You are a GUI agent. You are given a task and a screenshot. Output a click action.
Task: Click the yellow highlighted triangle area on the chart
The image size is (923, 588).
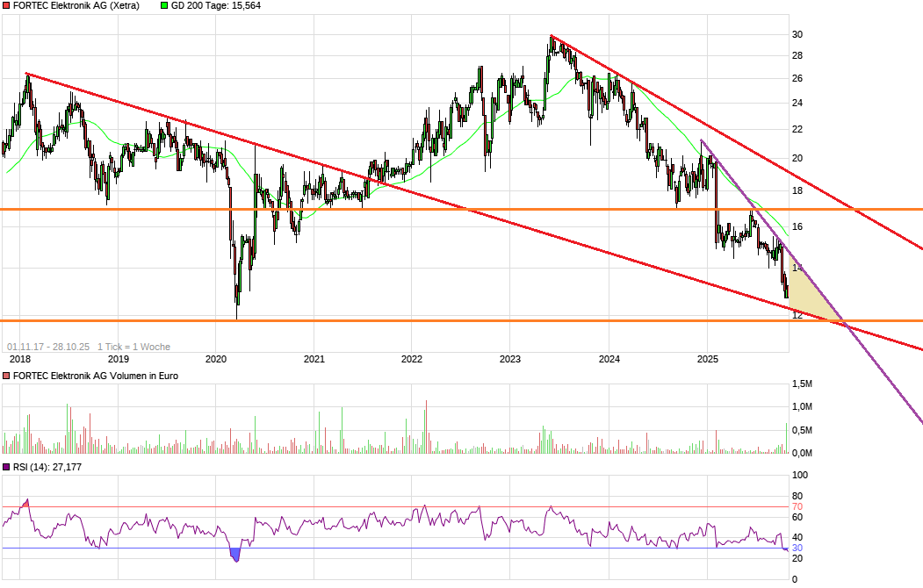[804, 285]
